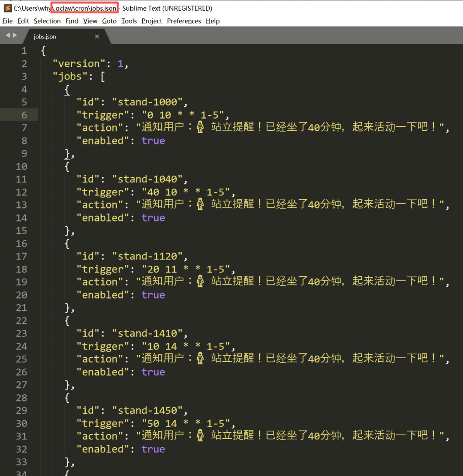Screen dimensions: 463x476
Task: Open the Find menu
Action: coord(72,21)
